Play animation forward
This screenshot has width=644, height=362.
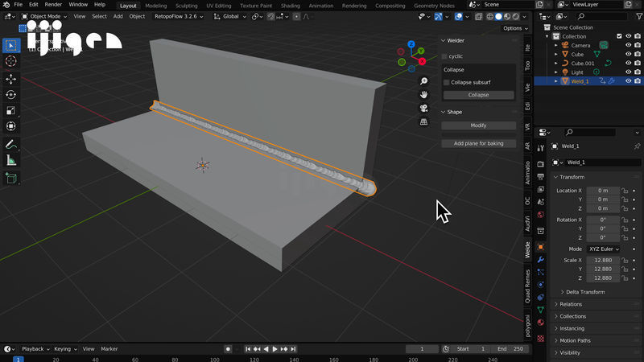[275, 349]
